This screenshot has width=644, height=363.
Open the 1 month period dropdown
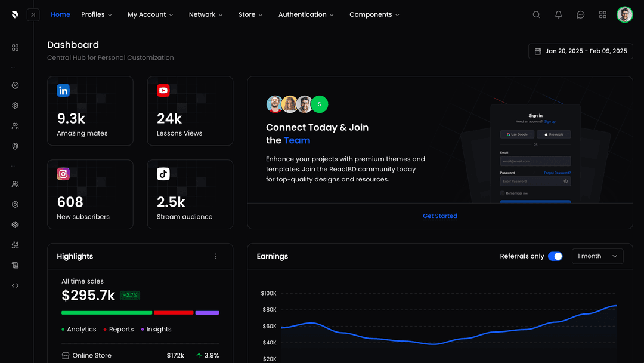[x=597, y=256]
